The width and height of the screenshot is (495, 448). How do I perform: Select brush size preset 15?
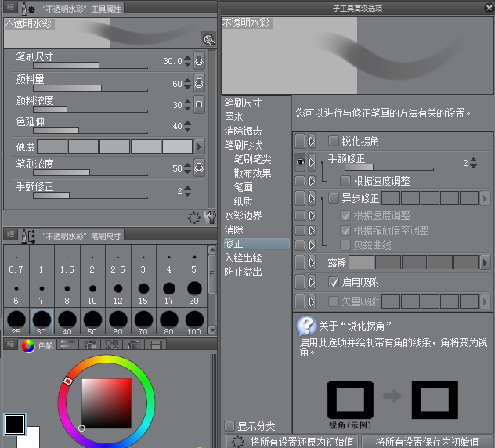(x=143, y=293)
